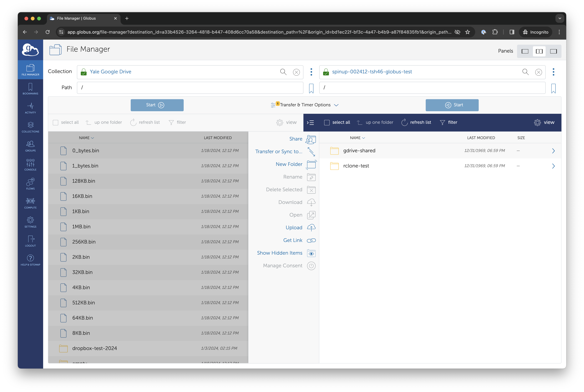The height and width of the screenshot is (392, 584).
Task: Click the right Start transfer button
Action: click(452, 105)
